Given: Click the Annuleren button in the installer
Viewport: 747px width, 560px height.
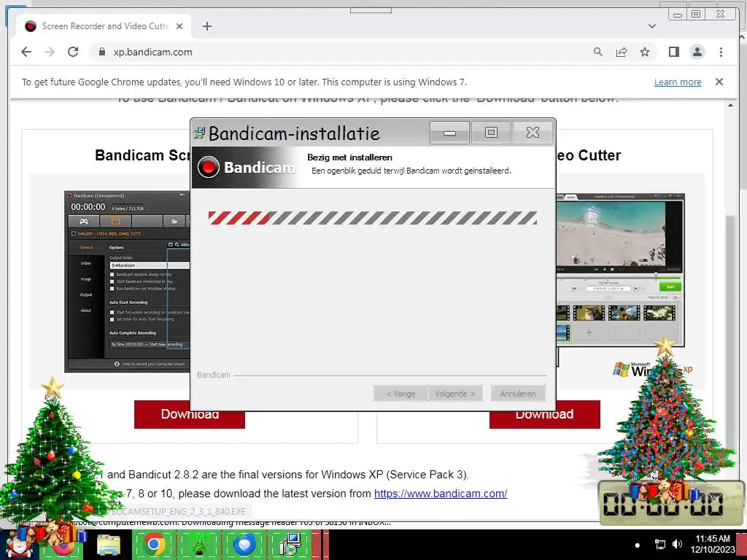Looking at the screenshot, I should click(x=518, y=394).
